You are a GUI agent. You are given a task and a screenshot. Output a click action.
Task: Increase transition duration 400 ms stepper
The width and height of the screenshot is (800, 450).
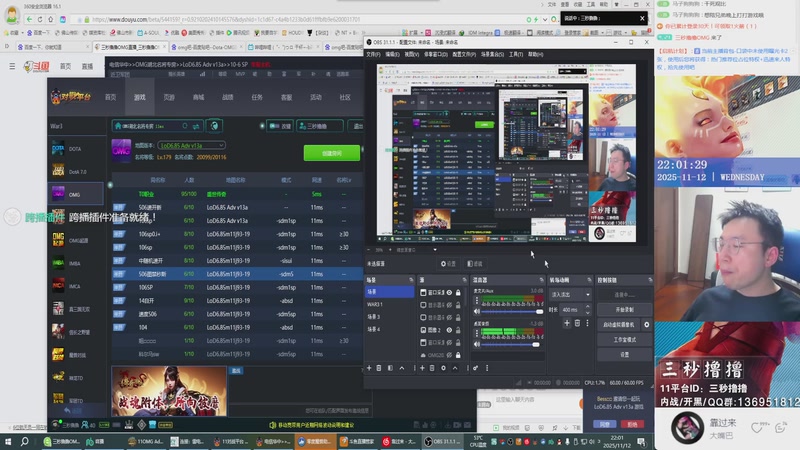tap(587, 307)
